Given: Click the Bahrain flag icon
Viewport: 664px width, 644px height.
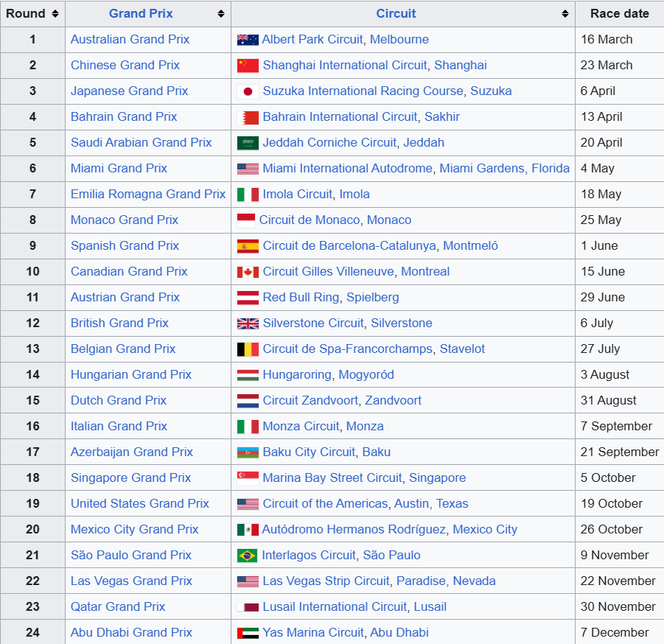Looking at the screenshot, I should (248, 117).
